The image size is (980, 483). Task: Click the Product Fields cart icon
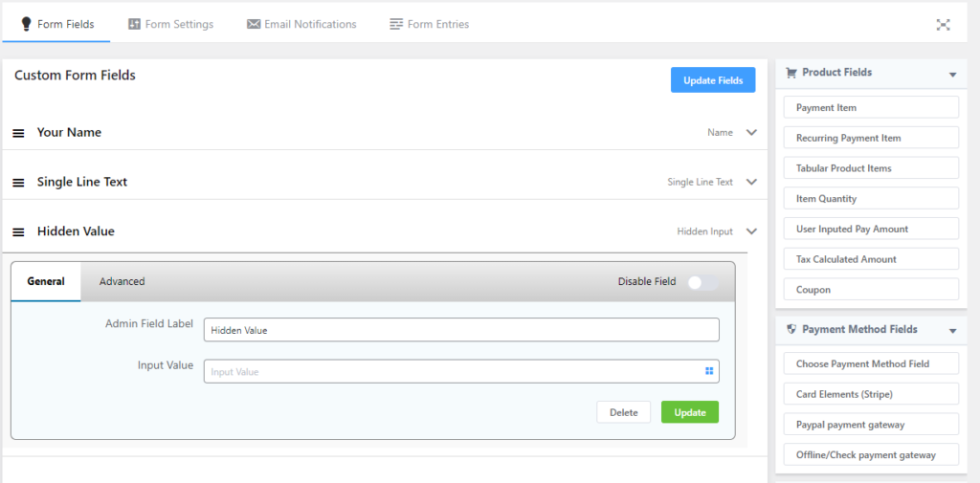coord(791,73)
